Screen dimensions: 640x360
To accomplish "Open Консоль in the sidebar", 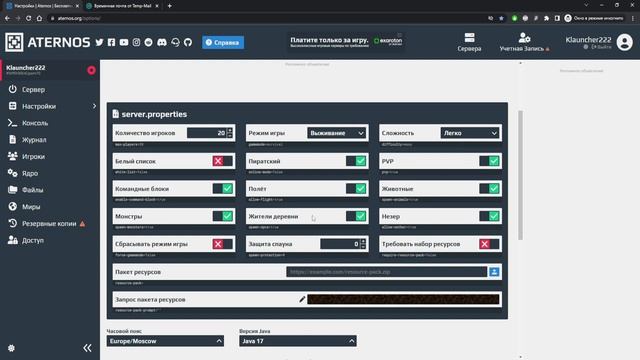I will 35,123.
